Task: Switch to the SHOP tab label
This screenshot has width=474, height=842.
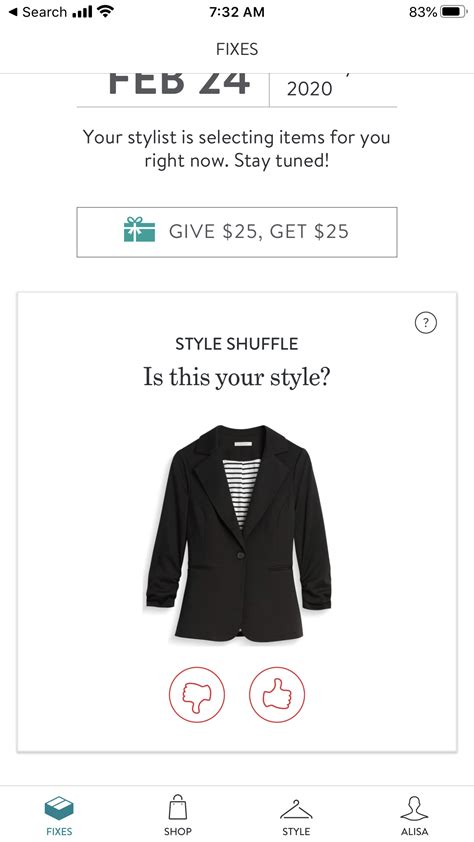Action: [178, 831]
